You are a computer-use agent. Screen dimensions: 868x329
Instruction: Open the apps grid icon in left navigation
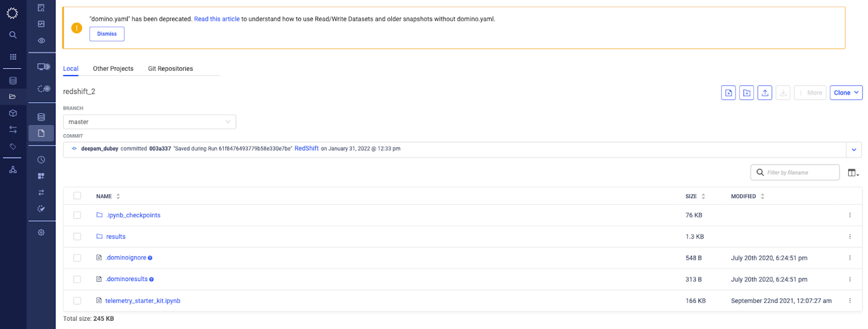(x=13, y=57)
